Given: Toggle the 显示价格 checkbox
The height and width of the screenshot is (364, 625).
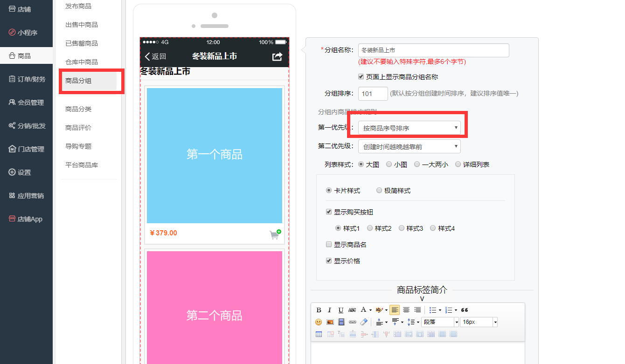Looking at the screenshot, I should pos(329,261).
